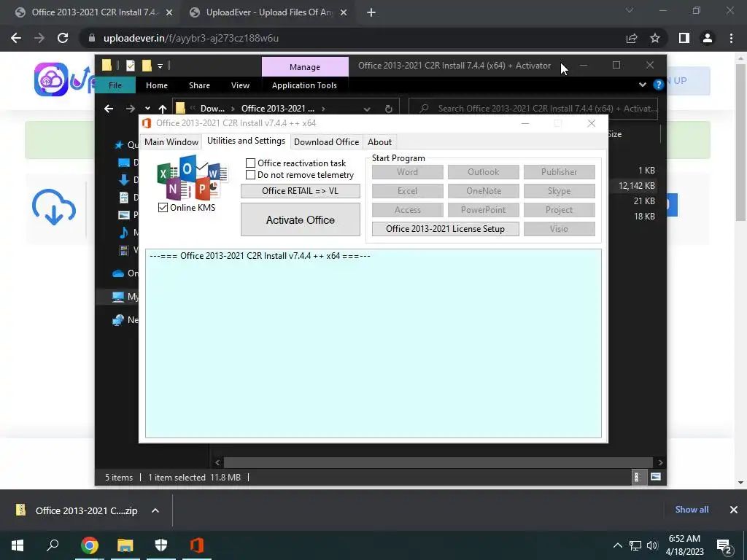Open a new Chrome tab
The width and height of the screenshot is (747, 560).
coord(371,12)
